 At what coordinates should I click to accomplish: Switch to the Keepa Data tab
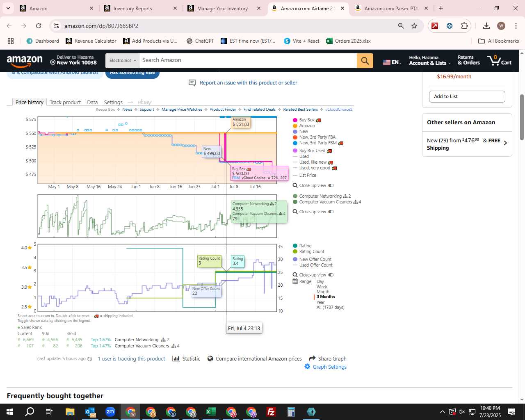click(x=92, y=102)
